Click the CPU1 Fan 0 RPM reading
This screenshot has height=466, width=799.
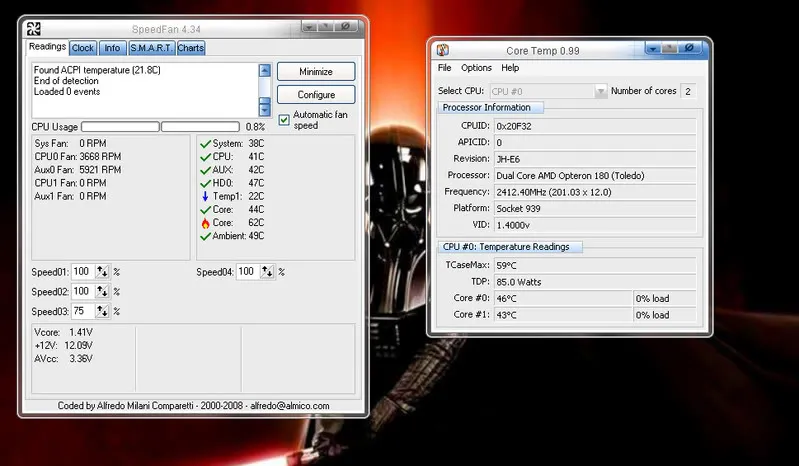coord(70,183)
